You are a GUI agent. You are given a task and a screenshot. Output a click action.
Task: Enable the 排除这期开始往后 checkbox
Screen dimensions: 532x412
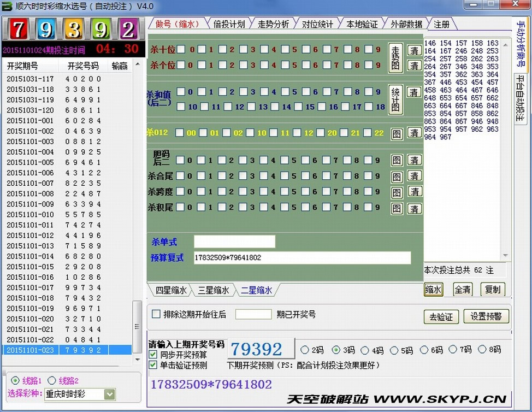pyautogui.click(x=156, y=314)
